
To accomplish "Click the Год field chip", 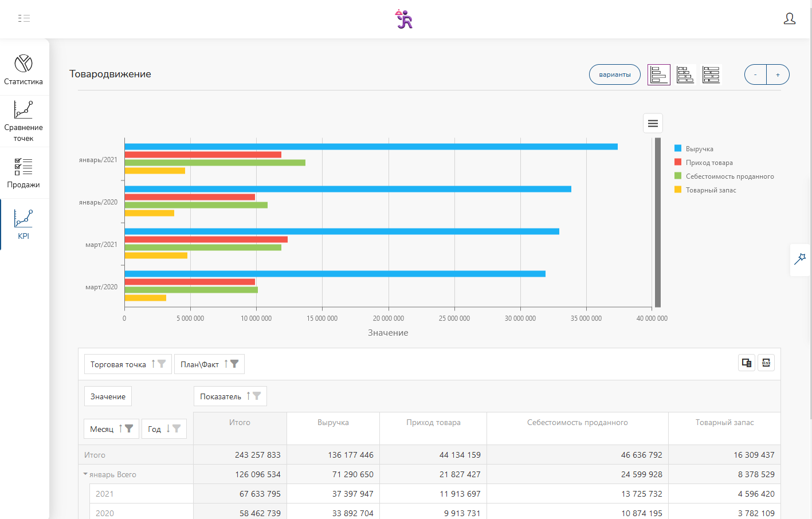I will pyautogui.click(x=164, y=429).
